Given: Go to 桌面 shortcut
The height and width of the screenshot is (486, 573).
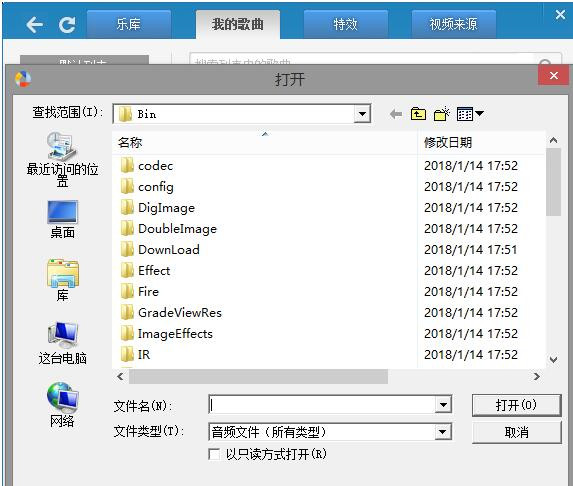Looking at the screenshot, I should (62, 220).
